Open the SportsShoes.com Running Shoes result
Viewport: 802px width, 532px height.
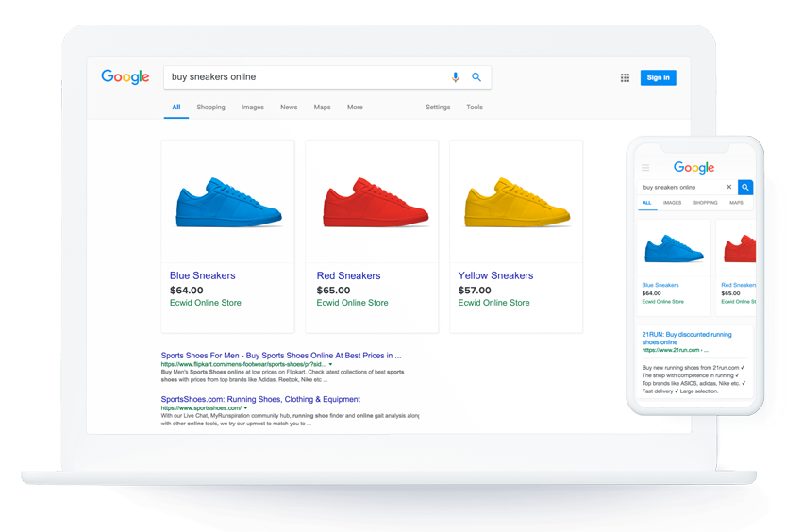(x=260, y=400)
